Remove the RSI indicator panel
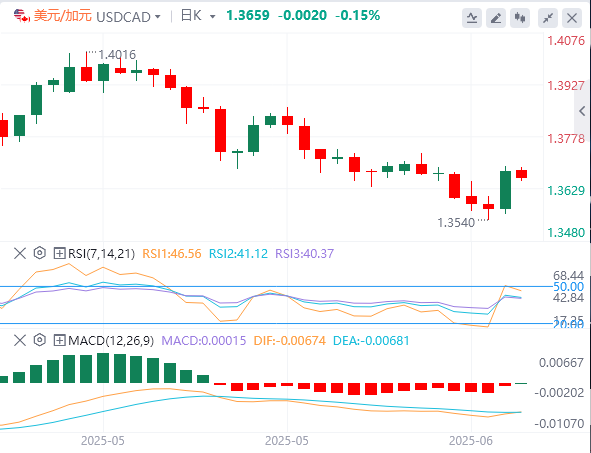The image size is (591, 453). pyautogui.click(x=20, y=253)
